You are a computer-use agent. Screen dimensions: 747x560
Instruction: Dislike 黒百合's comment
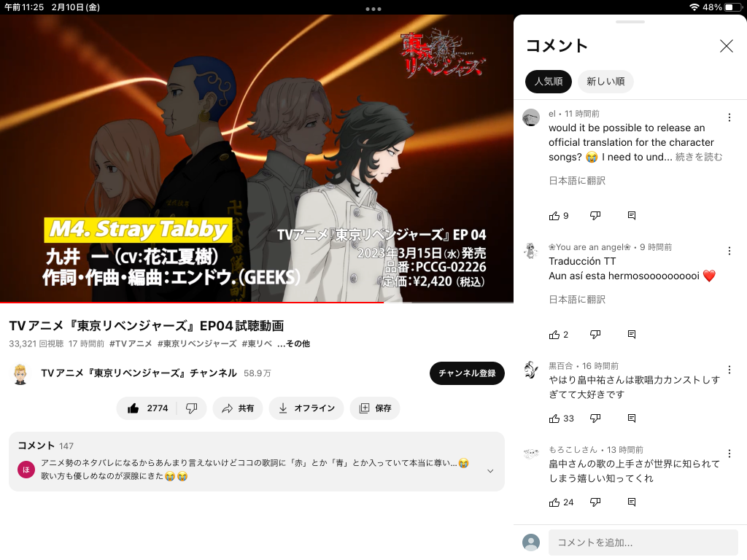(595, 419)
